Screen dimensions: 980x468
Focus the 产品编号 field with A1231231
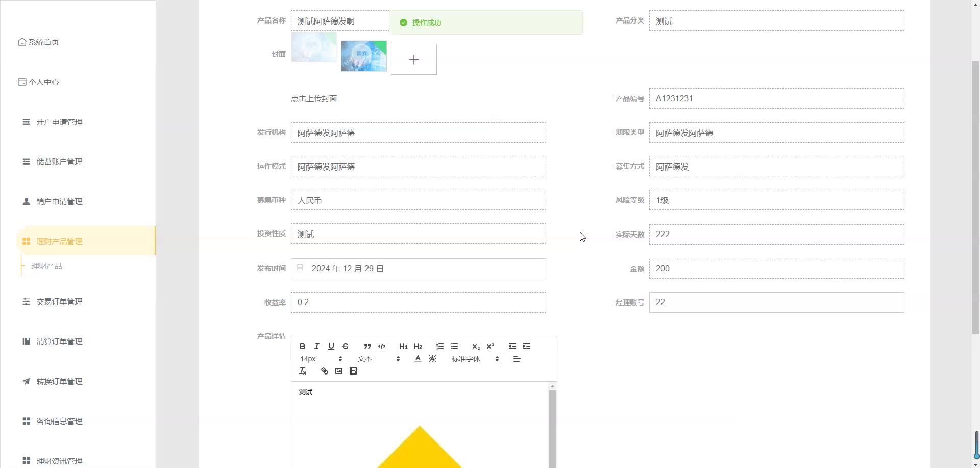(777, 99)
